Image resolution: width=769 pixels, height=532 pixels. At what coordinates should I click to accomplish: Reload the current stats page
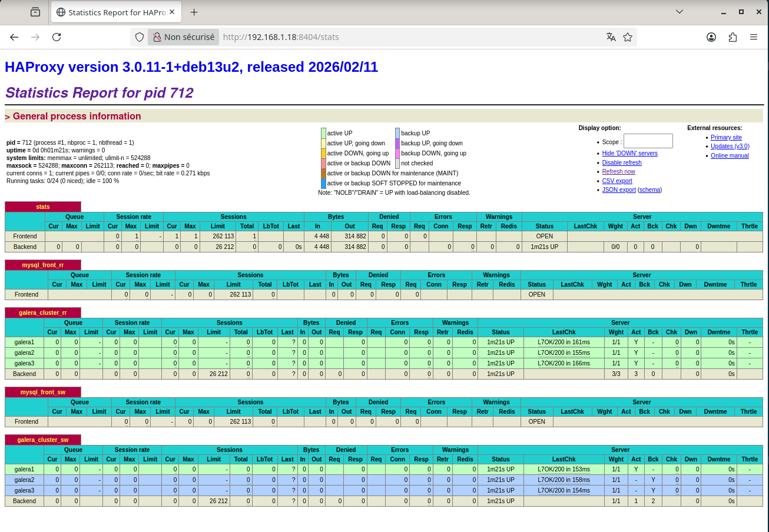pyautogui.click(x=57, y=37)
